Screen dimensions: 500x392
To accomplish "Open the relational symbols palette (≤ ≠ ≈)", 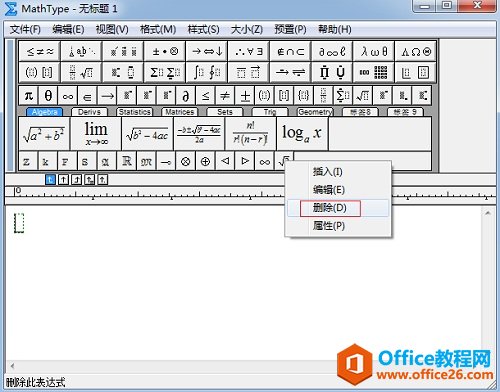I will pos(40,51).
